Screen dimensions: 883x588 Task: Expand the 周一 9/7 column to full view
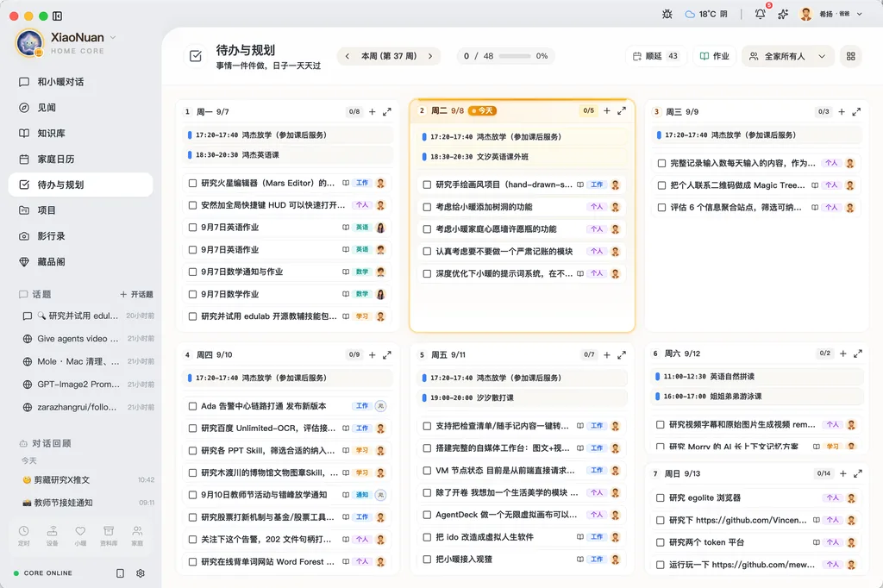tap(387, 111)
